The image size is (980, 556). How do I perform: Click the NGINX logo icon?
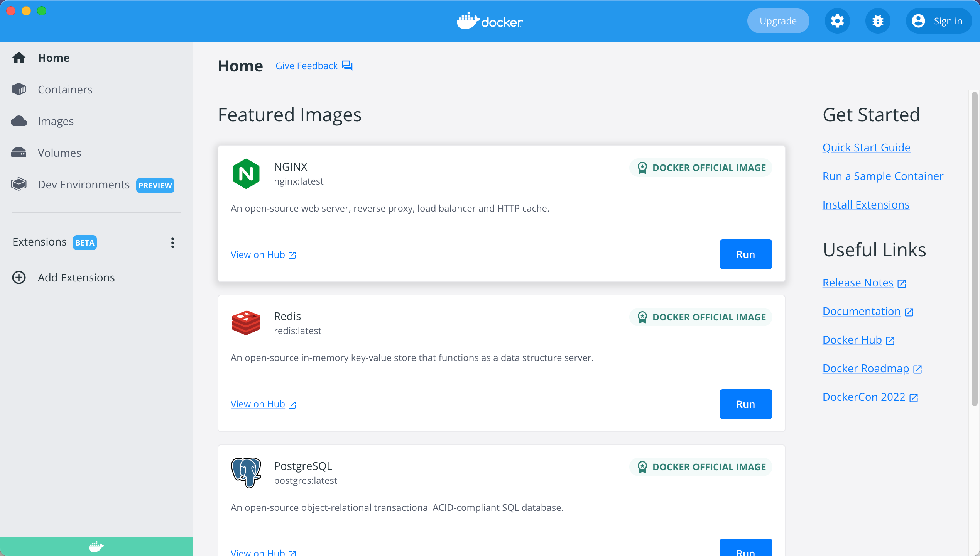tap(246, 174)
